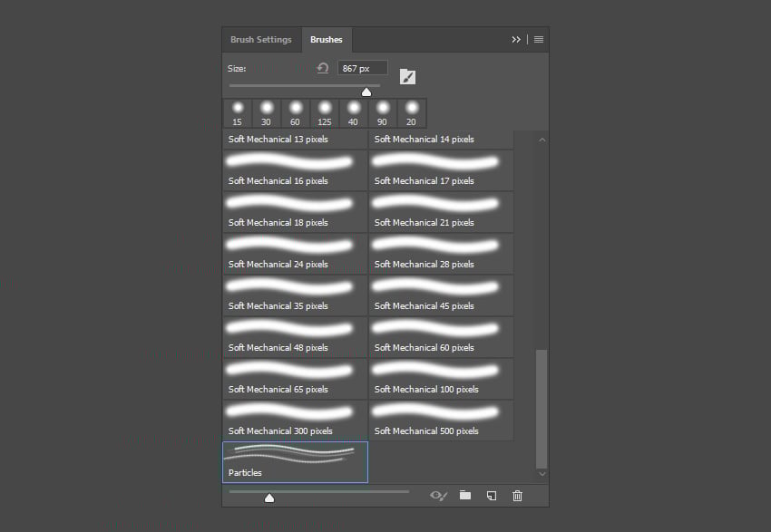
Task: Create a new brush preset
Action: 491,496
